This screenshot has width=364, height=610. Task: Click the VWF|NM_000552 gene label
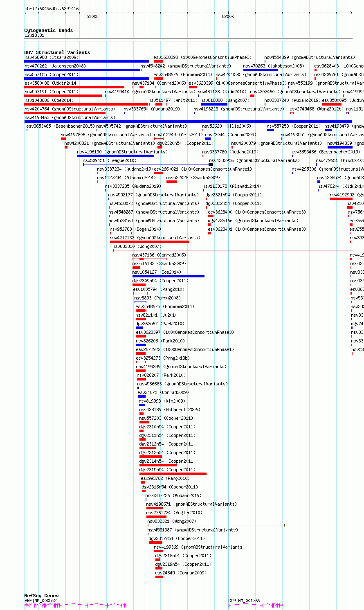[x=40, y=601]
